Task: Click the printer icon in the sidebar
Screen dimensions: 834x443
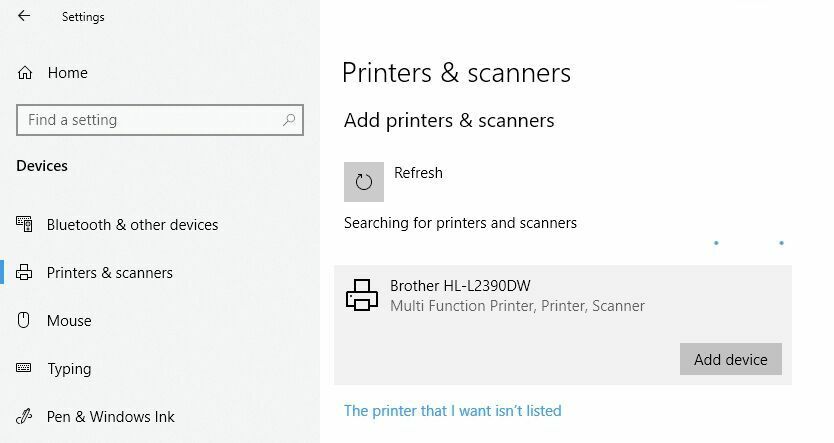Action: pyautogui.click(x=24, y=272)
